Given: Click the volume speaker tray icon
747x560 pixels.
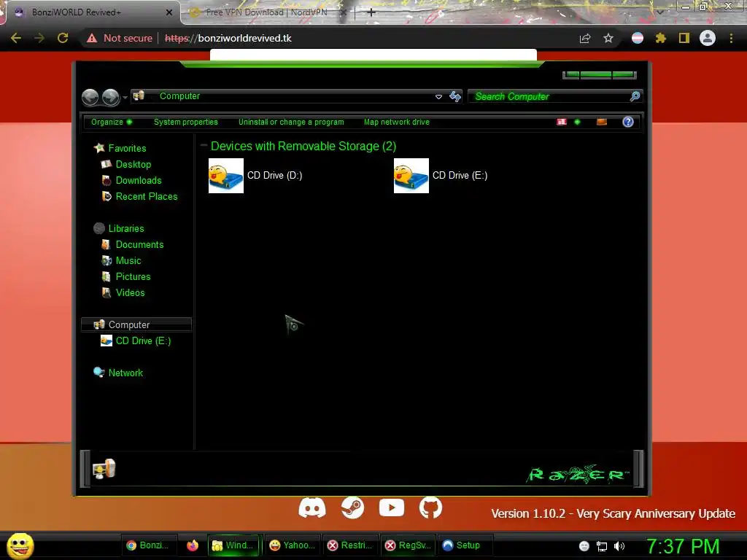Looking at the screenshot, I should tap(619, 546).
